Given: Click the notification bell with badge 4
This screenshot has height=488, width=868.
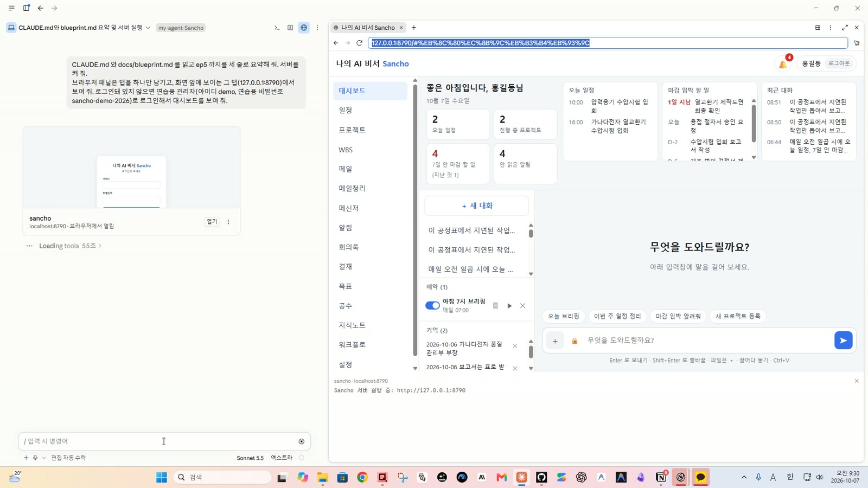Looking at the screenshot, I should pos(783,63).
